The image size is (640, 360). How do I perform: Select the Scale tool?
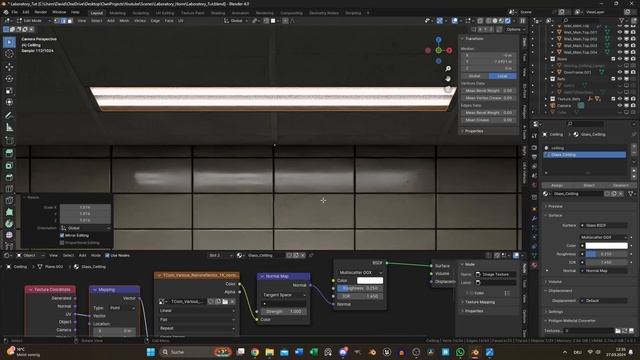pos(9,91)
